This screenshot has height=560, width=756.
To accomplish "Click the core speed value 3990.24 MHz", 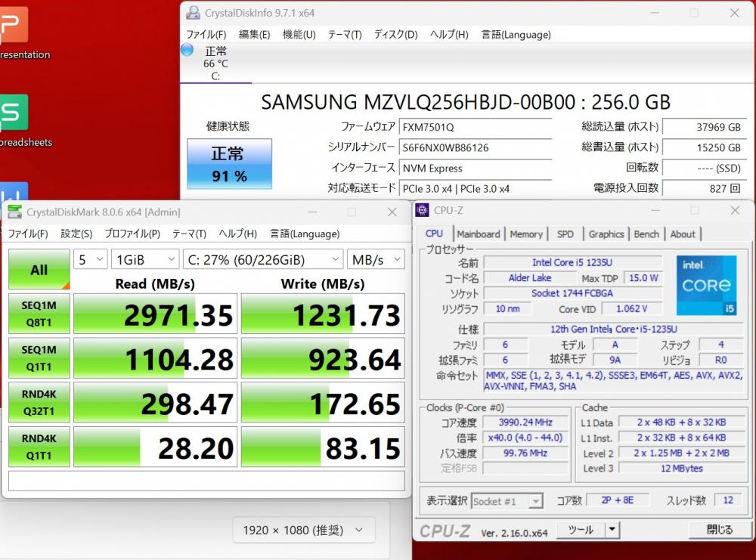I will point(525,422).
